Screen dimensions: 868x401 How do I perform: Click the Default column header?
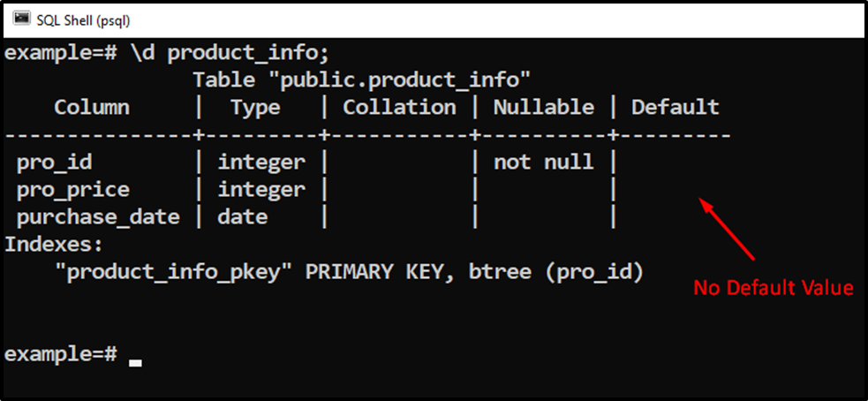coord(676,107)
